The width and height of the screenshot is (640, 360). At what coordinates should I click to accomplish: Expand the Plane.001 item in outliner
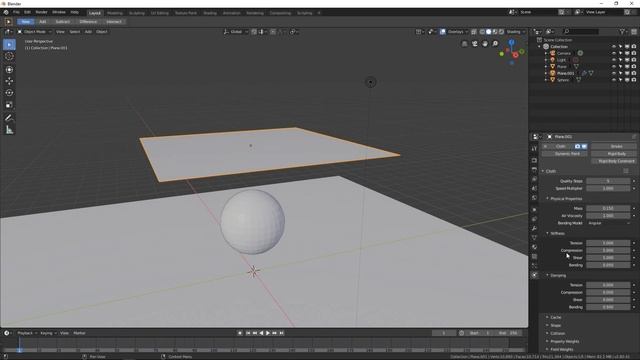click(x=546, y=73)
